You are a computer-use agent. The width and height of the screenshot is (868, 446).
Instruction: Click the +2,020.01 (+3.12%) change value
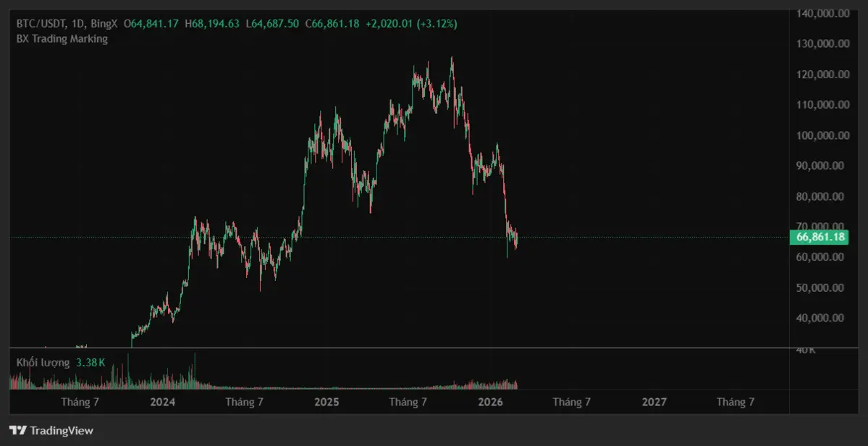411,24
